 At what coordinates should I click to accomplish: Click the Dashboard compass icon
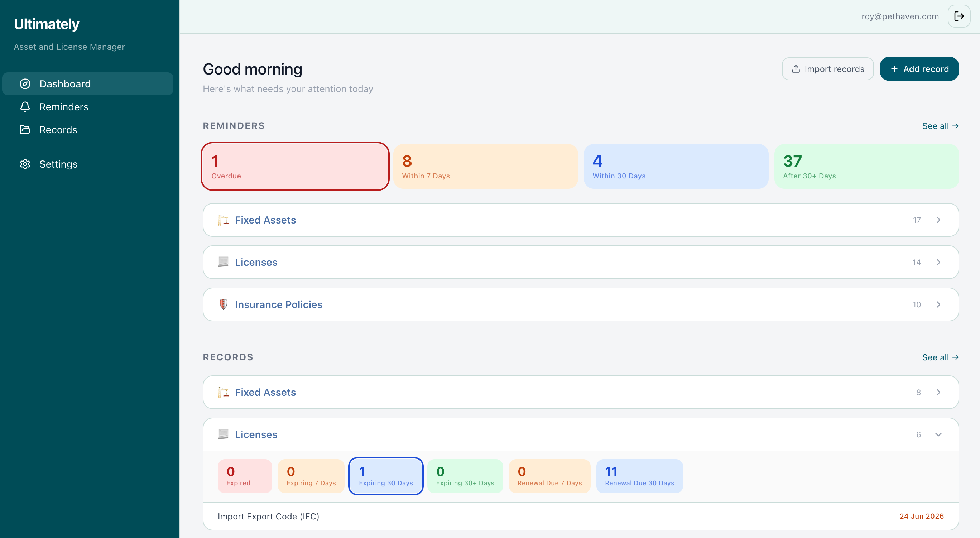[x=25, y=84]
